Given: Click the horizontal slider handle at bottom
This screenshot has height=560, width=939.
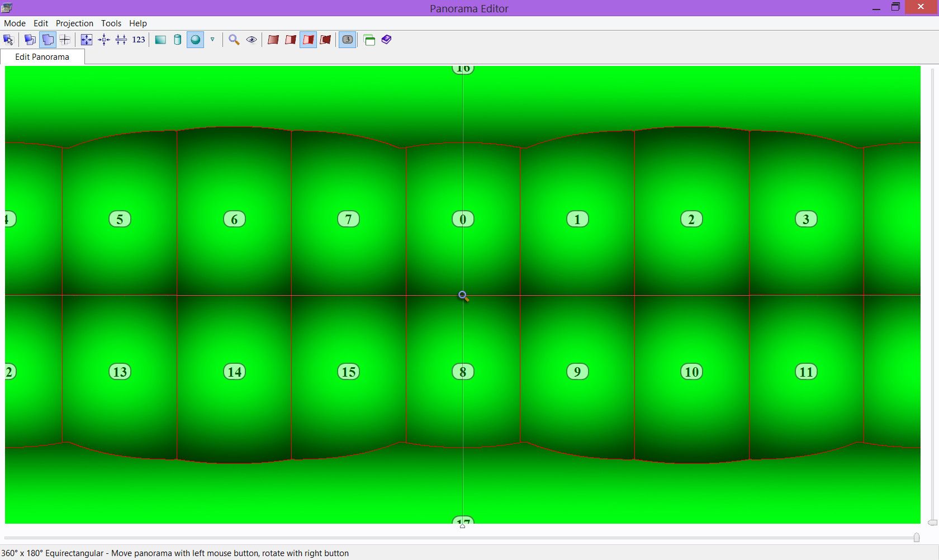Looking at the screenshot, I should [x=917, y=538].
